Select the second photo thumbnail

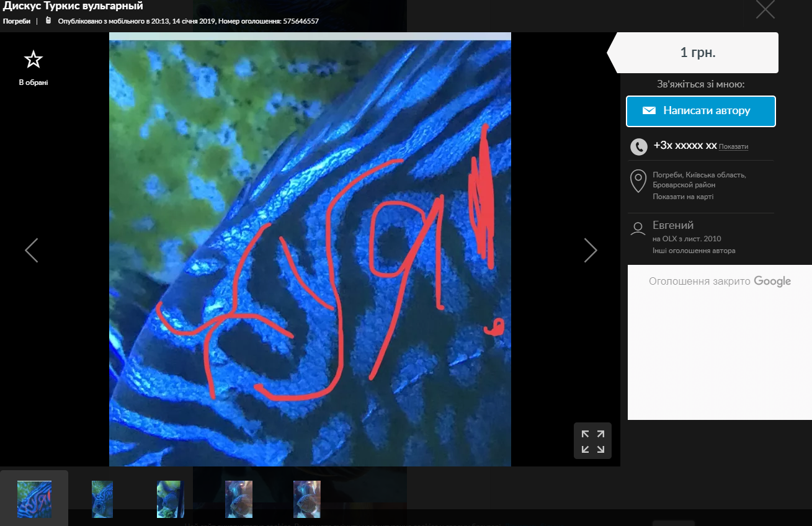(x=102, y=499)
